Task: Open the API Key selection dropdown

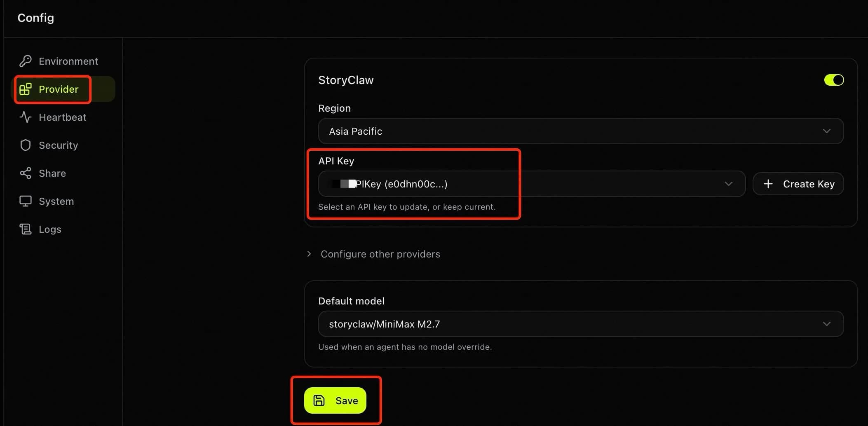Action: (532, 184)
